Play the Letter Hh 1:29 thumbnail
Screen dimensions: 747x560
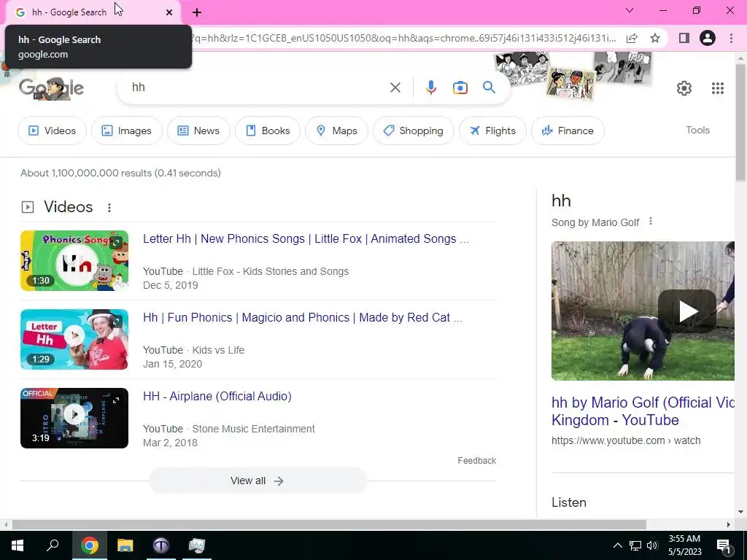74,340
